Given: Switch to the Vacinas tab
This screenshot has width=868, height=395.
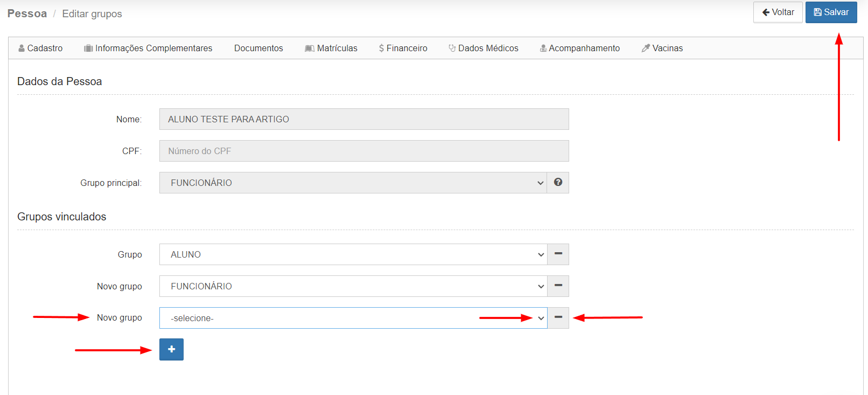Looking at the screenshot, I should click(x=662, y=48).
